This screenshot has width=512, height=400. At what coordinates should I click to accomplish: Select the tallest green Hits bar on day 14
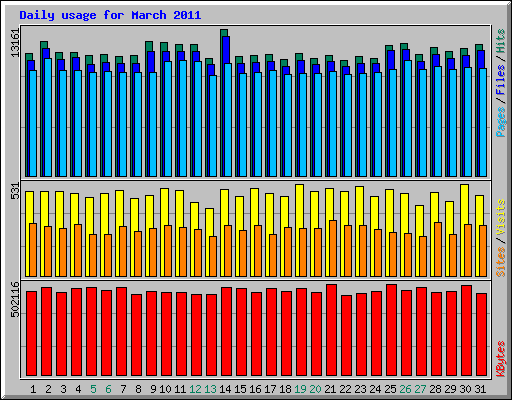tap(224, 33)
